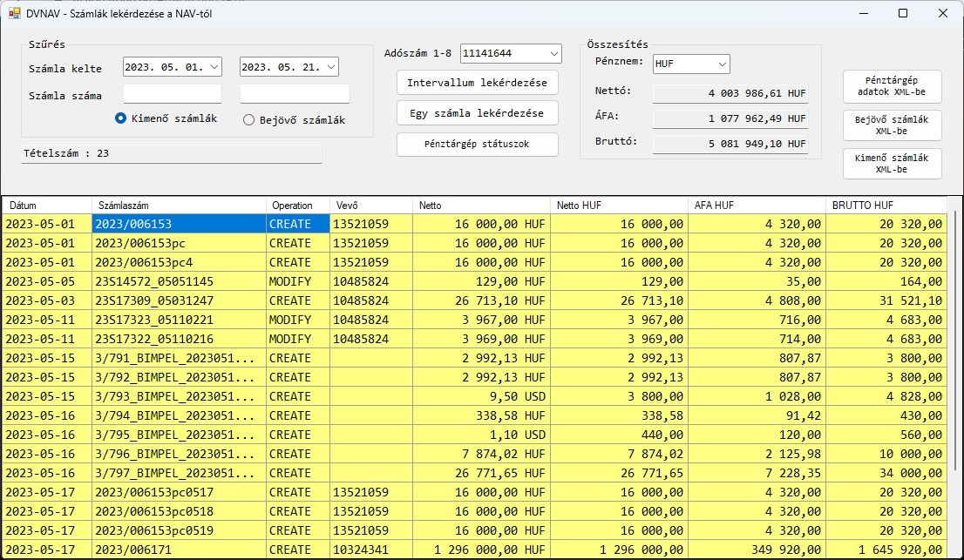Open the Pénznem currency dropdown
964x560 pixels.
pyautogui.click(x=721, y=64)
